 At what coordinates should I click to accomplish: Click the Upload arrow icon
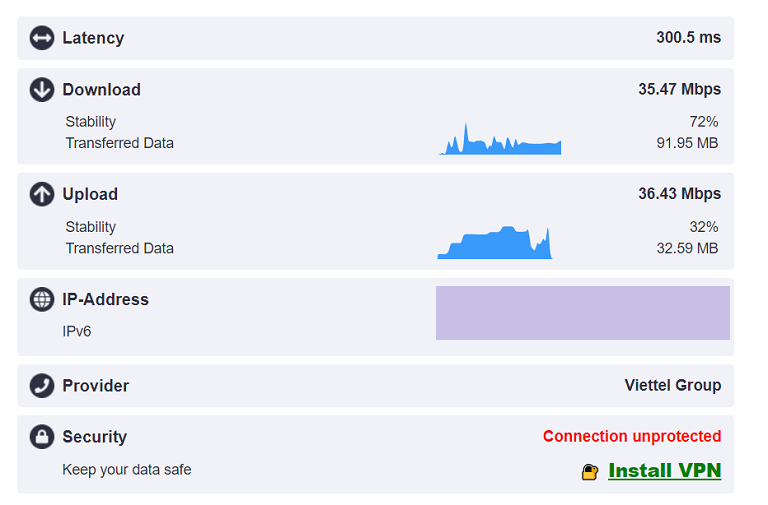coord(42,194)
